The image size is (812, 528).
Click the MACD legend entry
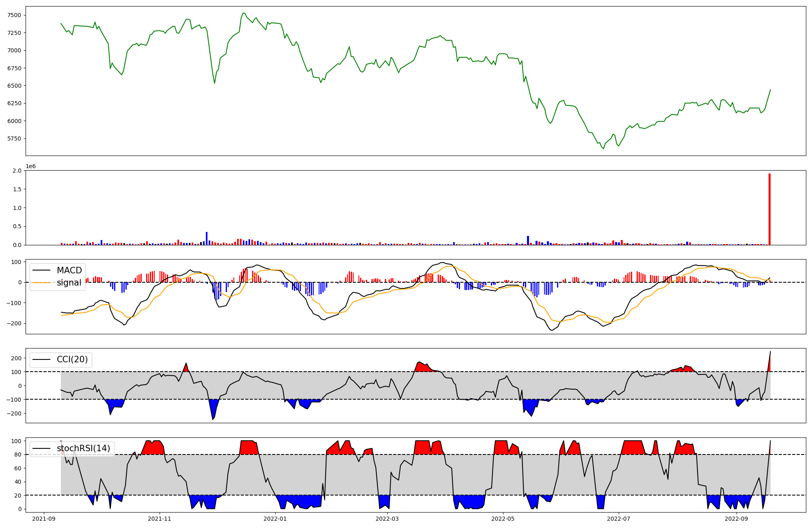(x=69, y=270)
